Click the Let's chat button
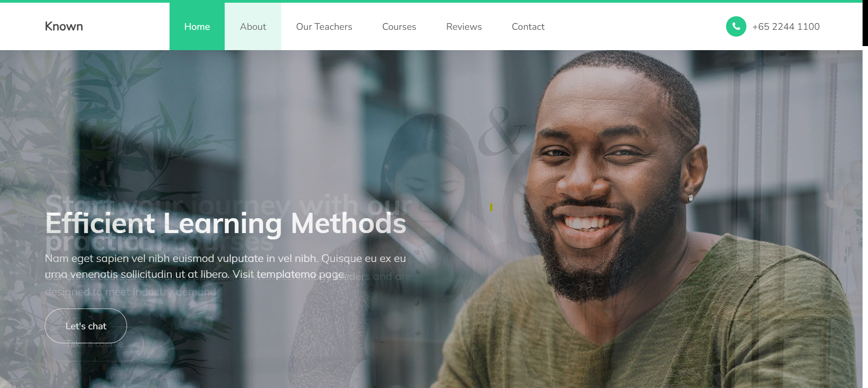This screenshot has height=388, width=868. (86, 326)
